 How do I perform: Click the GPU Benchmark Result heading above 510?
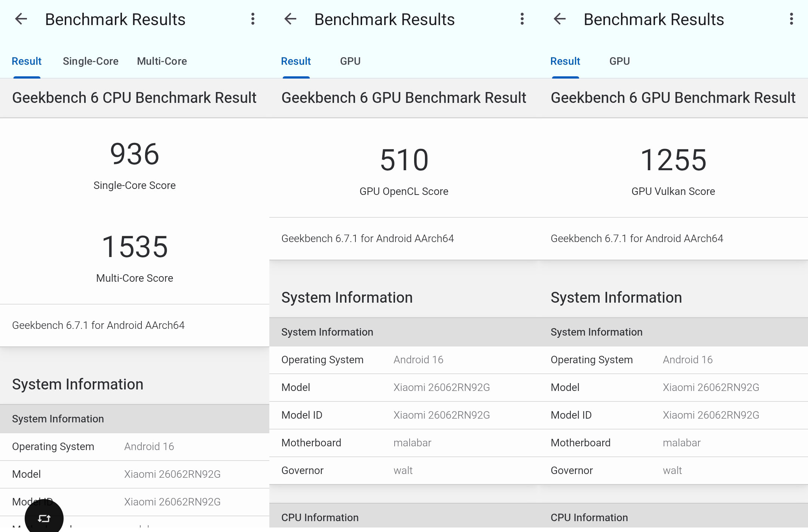click(x=404, y=98)
